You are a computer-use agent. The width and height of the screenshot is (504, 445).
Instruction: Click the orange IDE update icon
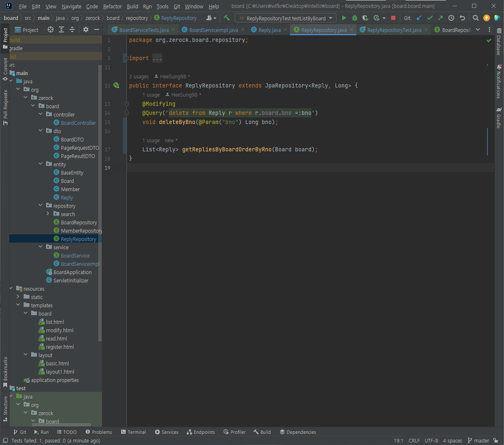tap(487, 18)
